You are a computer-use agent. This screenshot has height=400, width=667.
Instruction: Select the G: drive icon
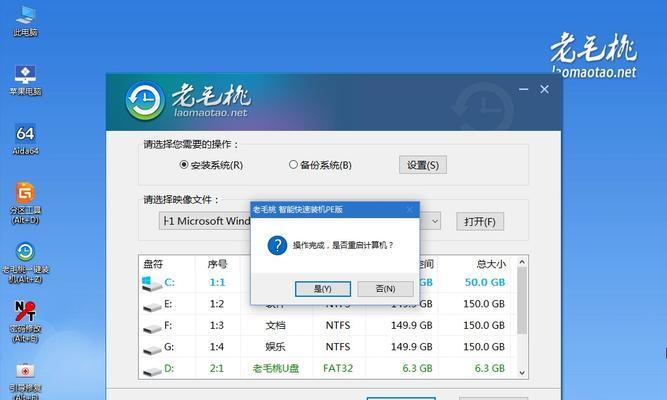(152, 350)
